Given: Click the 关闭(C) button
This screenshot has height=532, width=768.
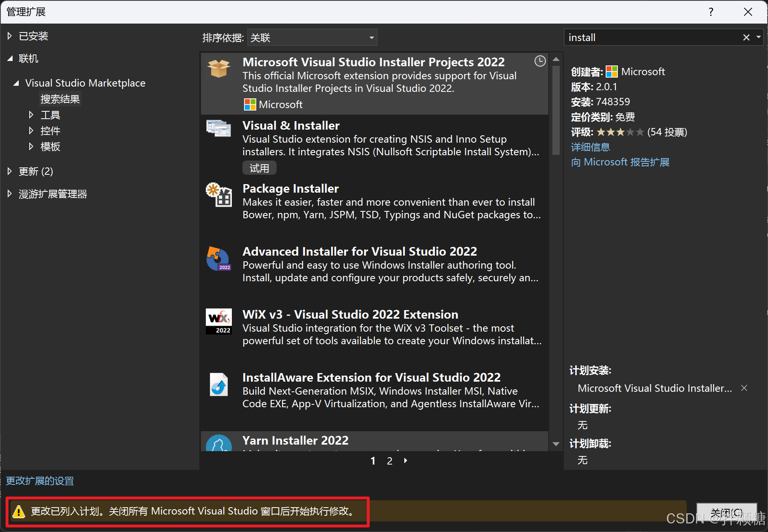Looking at the screenshot, I should click(x=727, y=512).
